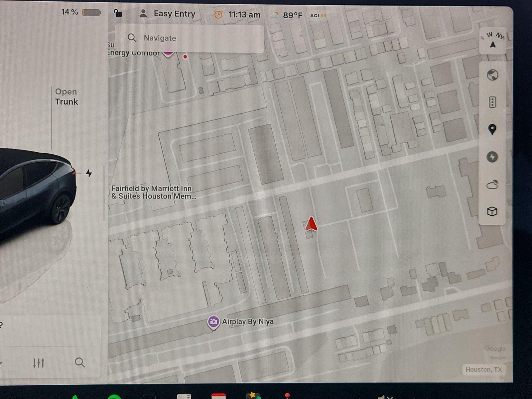532x399 pixels.
Task: Switch map to 3D cube view
Action: pyautogui.click(x=492, y=211)
